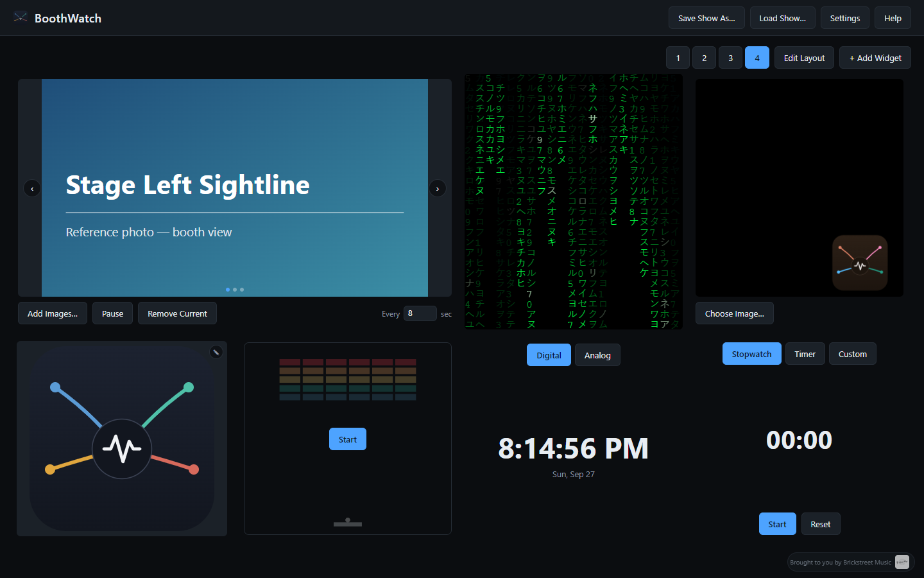924x578 pixels.
Task: Switch to page 1
Action: (678, 58)
